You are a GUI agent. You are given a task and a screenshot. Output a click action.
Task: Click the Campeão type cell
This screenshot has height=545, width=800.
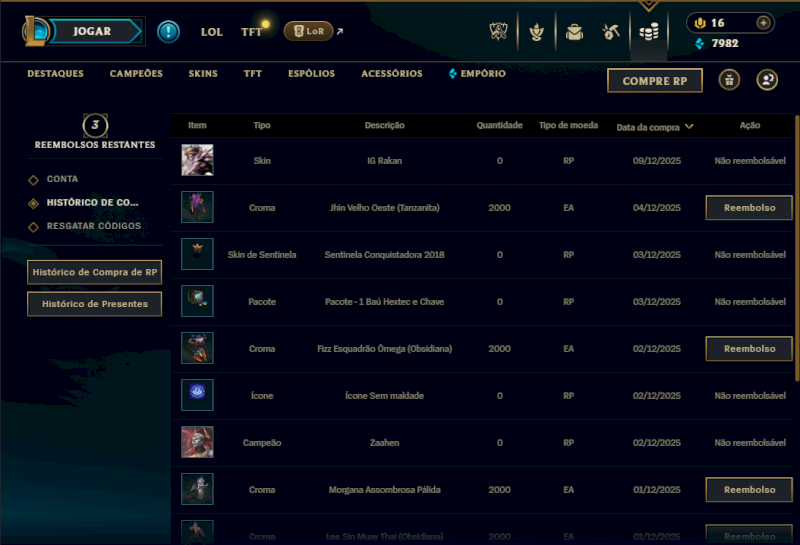[x=262, y=443]
